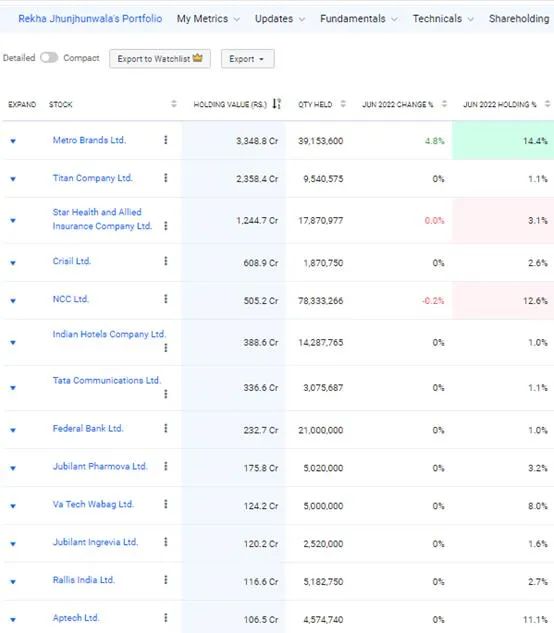Open the Fundamentals menu
554x633 pixels.
[359, 19]
